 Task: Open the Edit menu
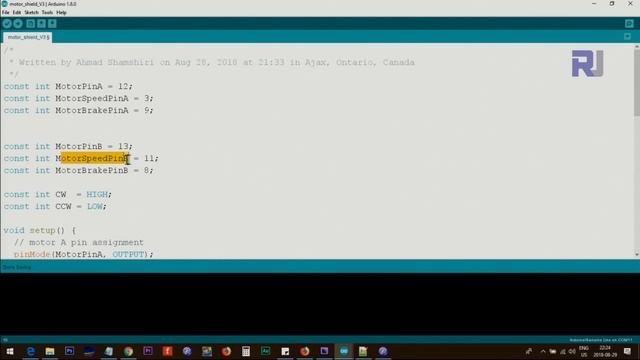[x=17, y=13]
